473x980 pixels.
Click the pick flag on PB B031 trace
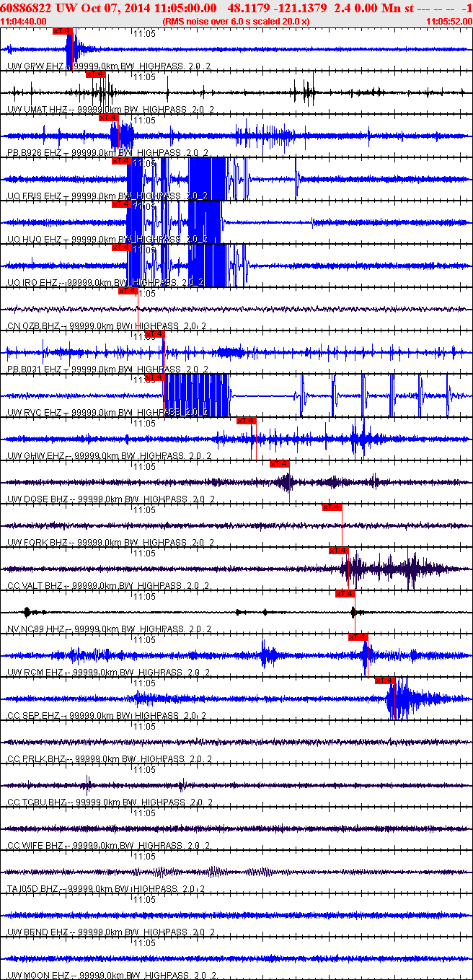click(155, 334)
